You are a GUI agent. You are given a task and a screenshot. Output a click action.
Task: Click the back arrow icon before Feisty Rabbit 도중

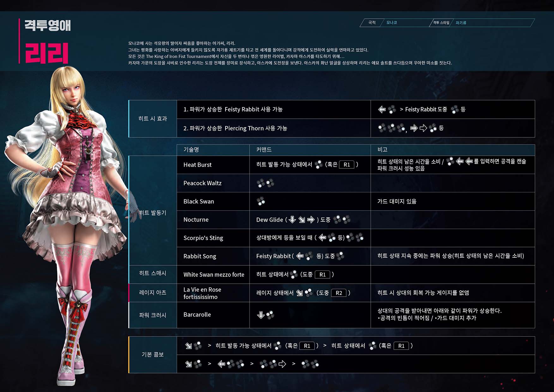tap(382, 110)
